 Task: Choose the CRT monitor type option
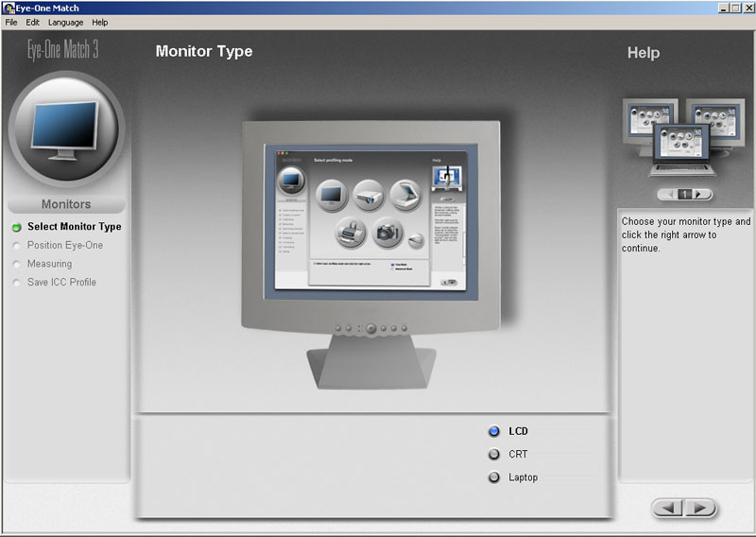(x=493, y=454)
